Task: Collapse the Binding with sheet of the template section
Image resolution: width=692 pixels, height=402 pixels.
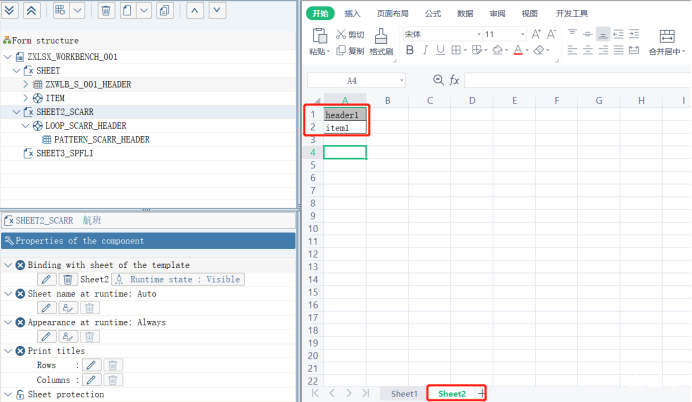Action: click(8, 265)
